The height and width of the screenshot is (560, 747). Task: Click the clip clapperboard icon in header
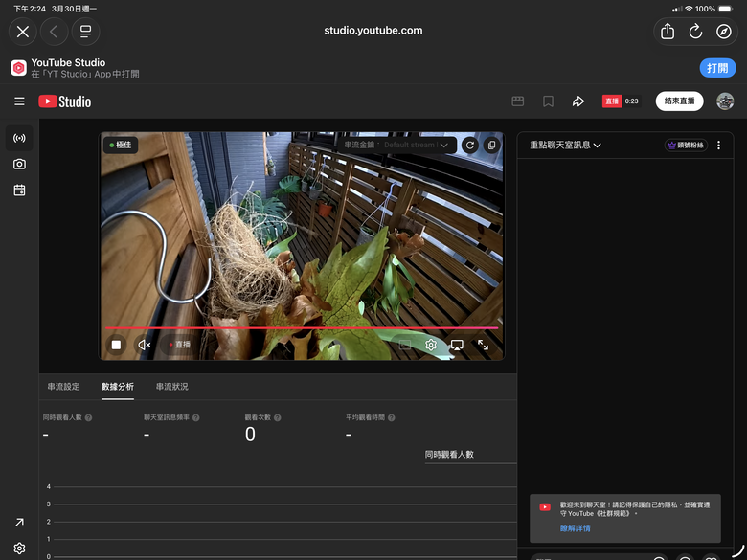tap(518, 101)
